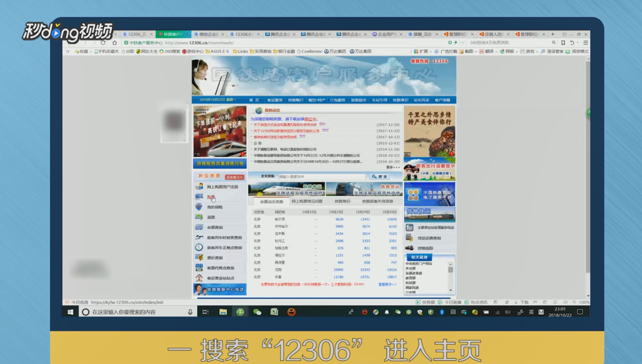Select the 铁路旅客失信信息 tab

pos(378,201)
